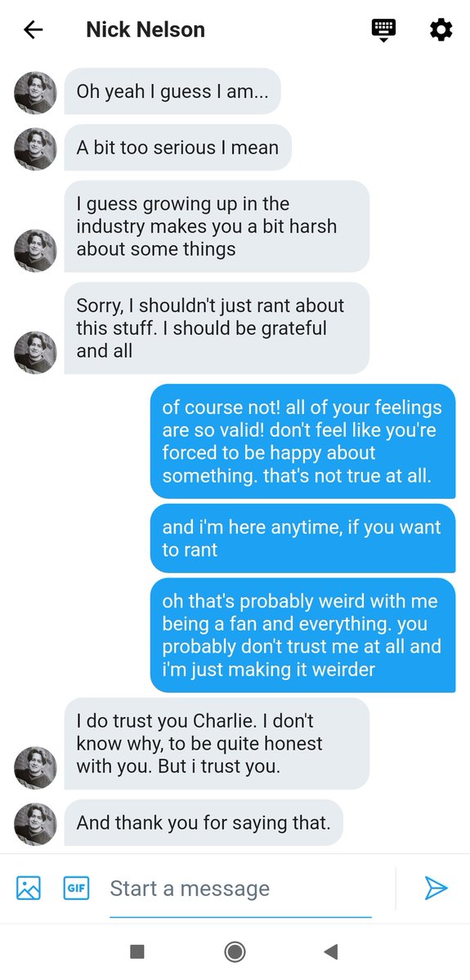
Task: Tap avatar beside "And thank you for saying that."
Action: (x=35, y=823)
